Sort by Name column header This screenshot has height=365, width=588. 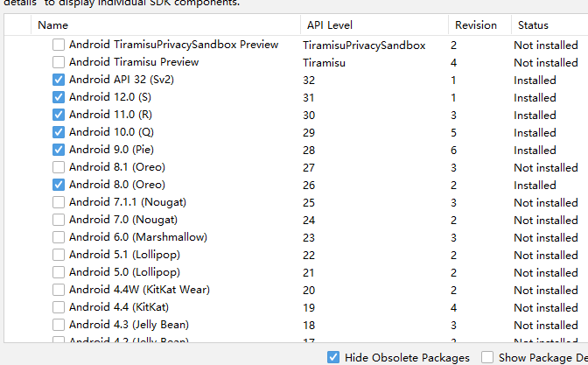click(x=165, y=25)
